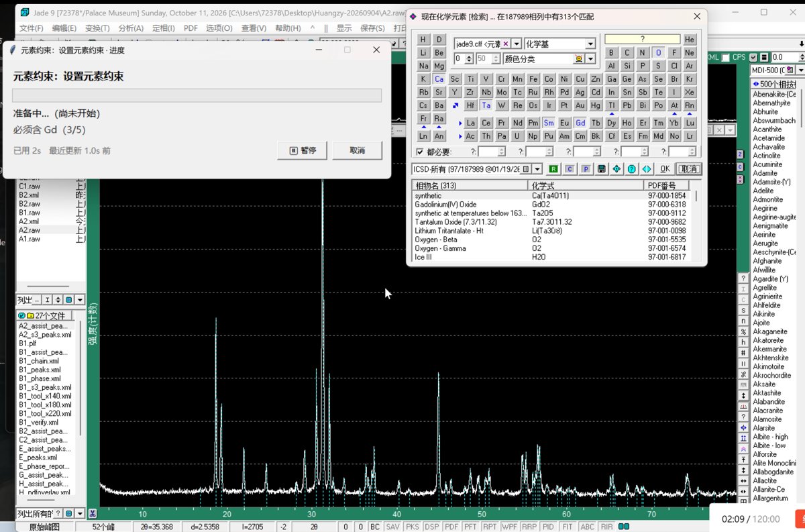Toggle the Ca element button

pyautogui.click(x=439, y=79)
